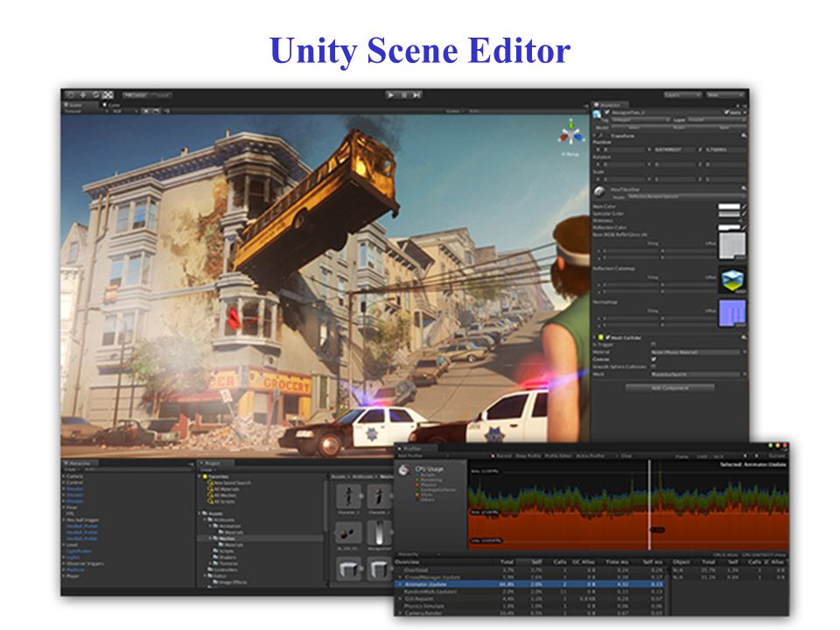Select the Rotate tool in the toolbar
The height and width of the screenshot is (630, 840).
95,94
